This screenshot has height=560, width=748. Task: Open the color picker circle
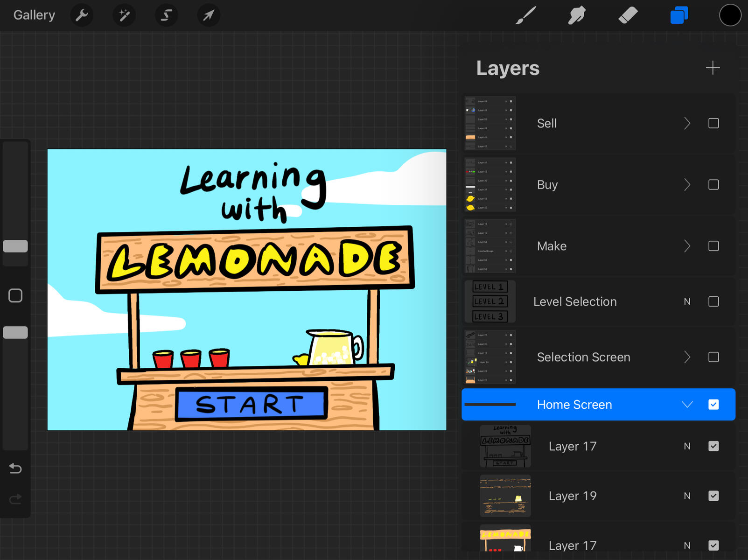click(x=729, y=15)
